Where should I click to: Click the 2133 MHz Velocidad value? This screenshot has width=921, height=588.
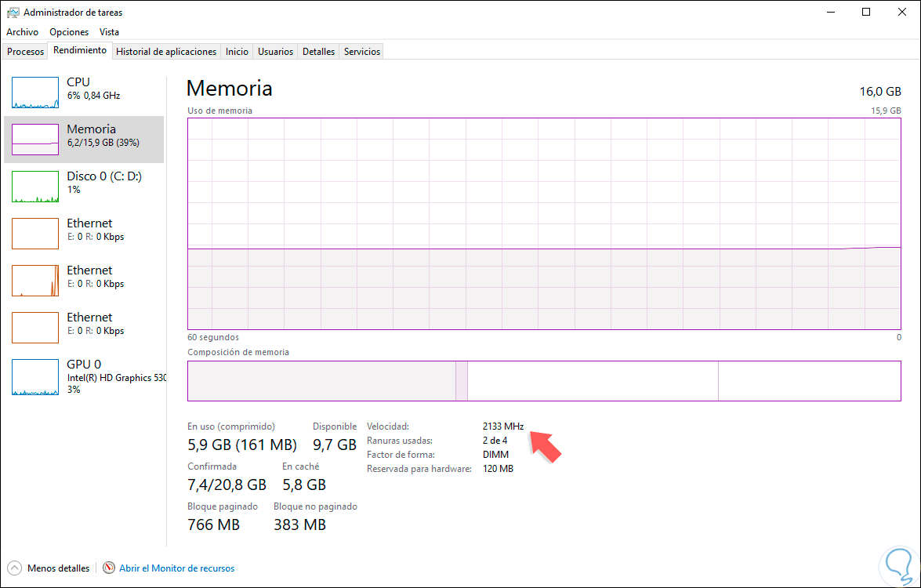point(502,426)
